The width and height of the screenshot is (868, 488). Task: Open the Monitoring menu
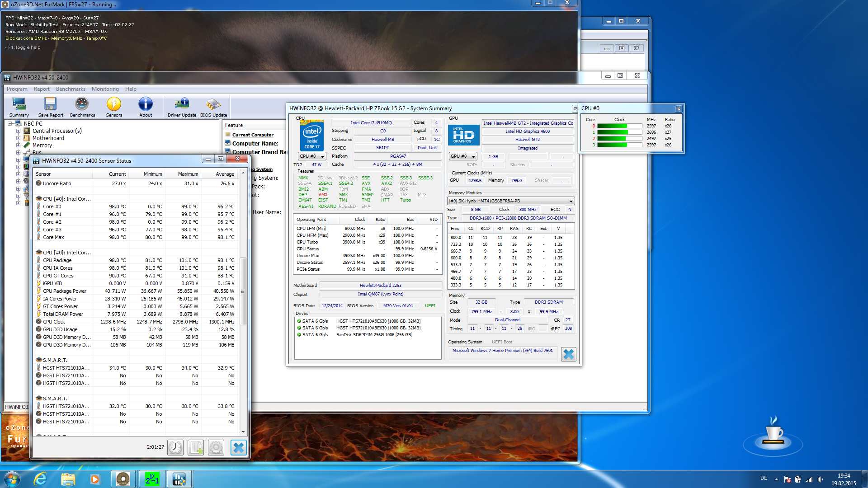pyautogui.click(x=105, y=89)
